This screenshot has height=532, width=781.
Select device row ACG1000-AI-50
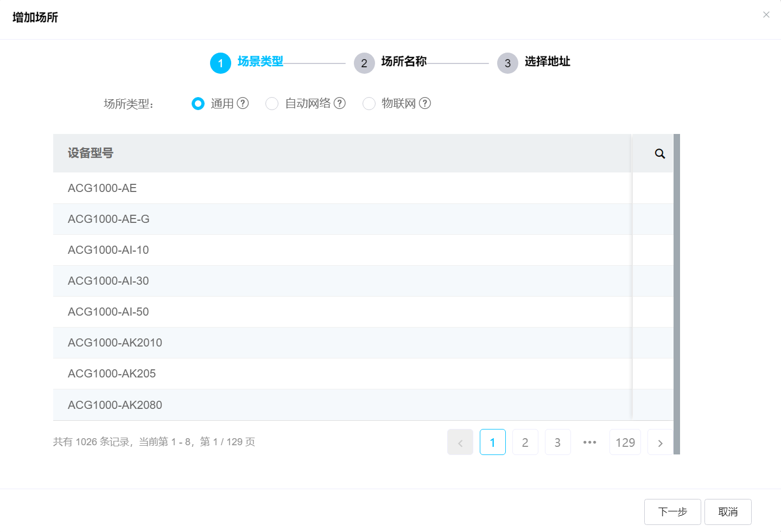point(363,312)
